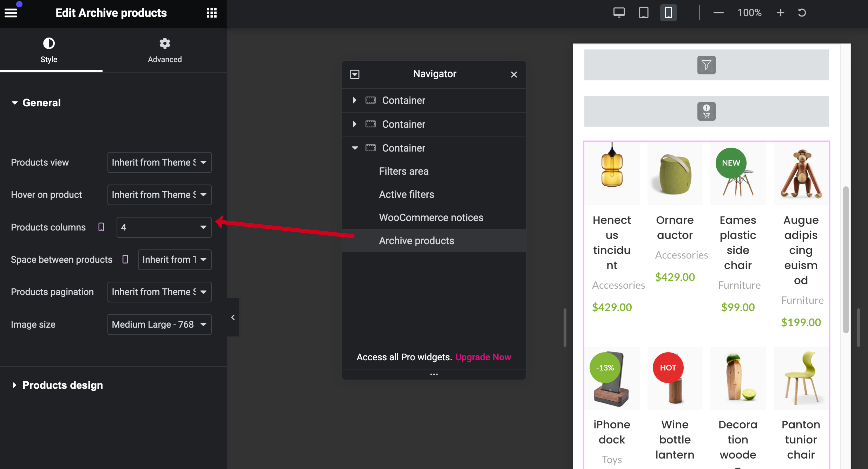Reset zoom with the undo arrow
Image resolution: width=868 pixels, height=469 pixels.
point(802,13)
